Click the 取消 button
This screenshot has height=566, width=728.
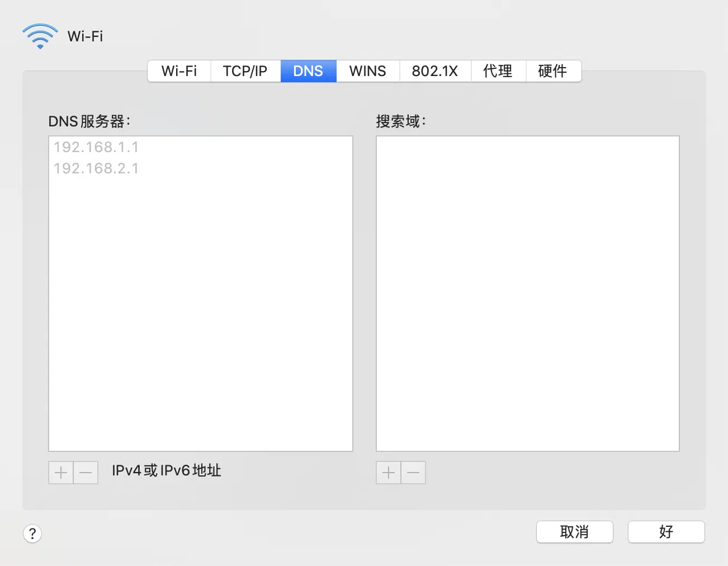tap(575, 532)
